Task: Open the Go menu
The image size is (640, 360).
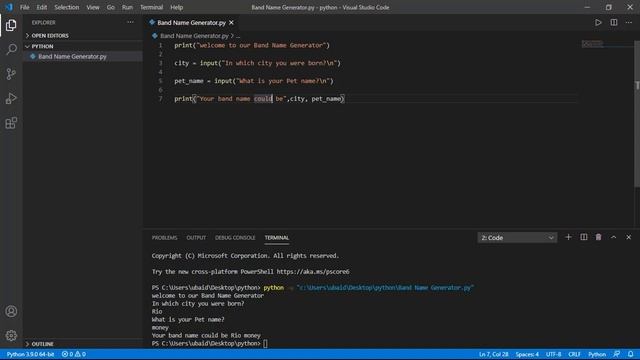Action: pos(111,7)
